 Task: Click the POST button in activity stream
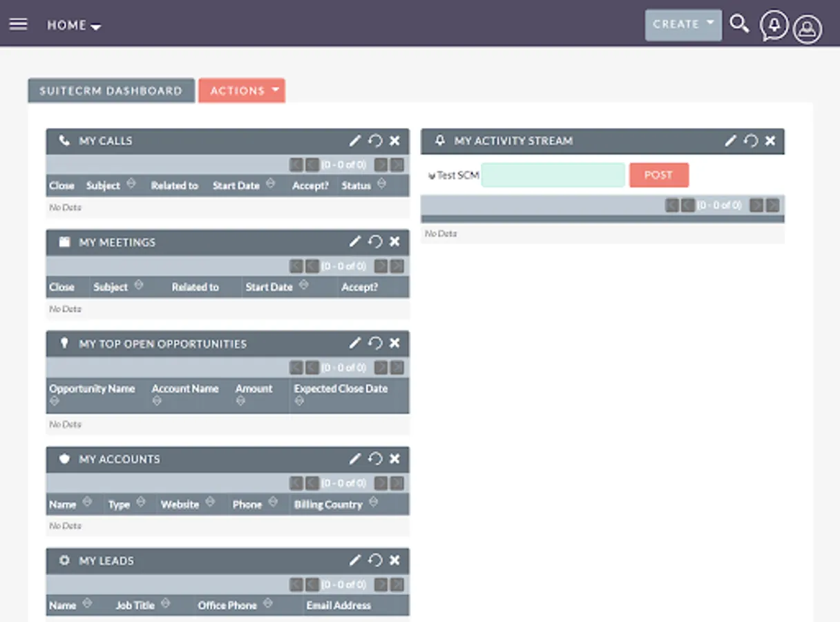tap(658, 175)
